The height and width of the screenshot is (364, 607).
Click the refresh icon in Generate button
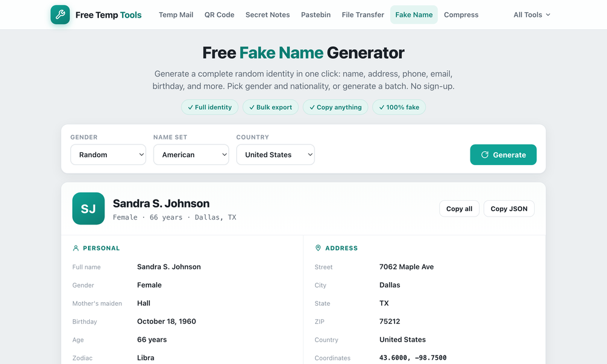click(x=484, y=155)
